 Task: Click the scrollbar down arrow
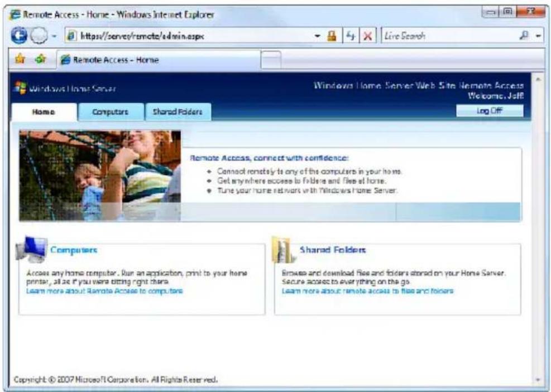[538, 379]
